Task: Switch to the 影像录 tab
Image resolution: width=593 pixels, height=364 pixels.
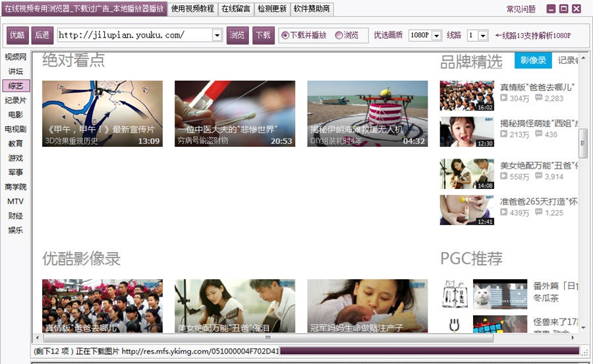Action: (x=533, y=60)
